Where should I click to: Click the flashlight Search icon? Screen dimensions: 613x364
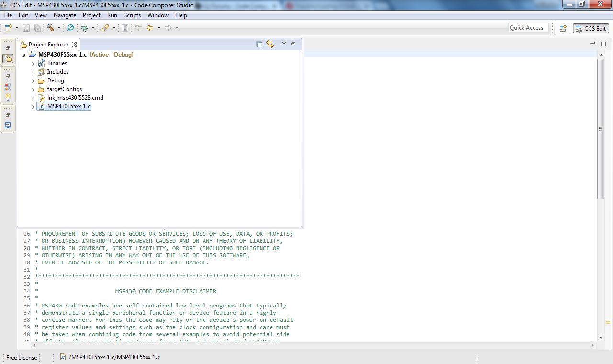pyautogui.click(x=105, y=28)
